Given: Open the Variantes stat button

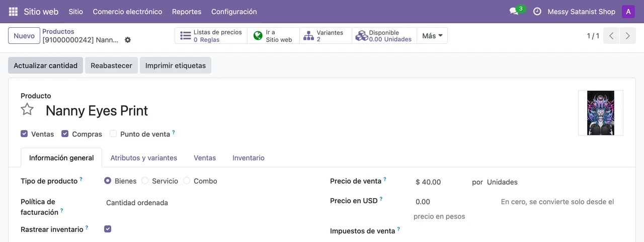Looking at the screenshot, I should pyautogui.click(x=326, y=36).
